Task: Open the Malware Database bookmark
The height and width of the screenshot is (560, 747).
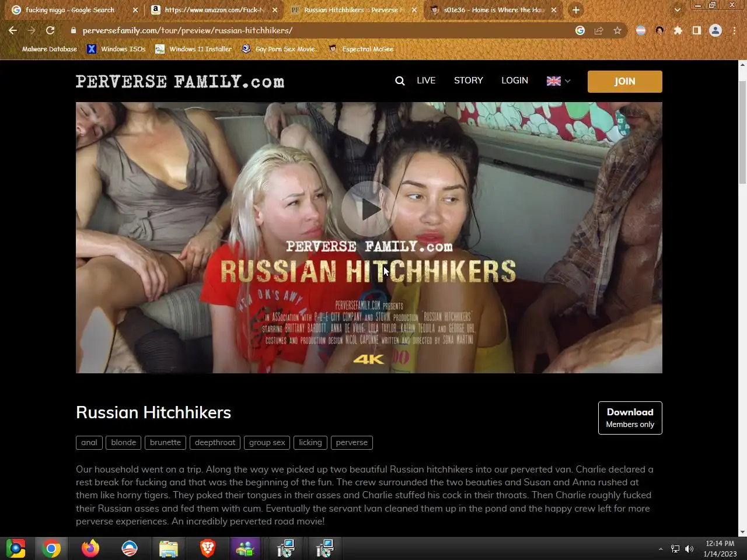Action: (x=44, y=49)
